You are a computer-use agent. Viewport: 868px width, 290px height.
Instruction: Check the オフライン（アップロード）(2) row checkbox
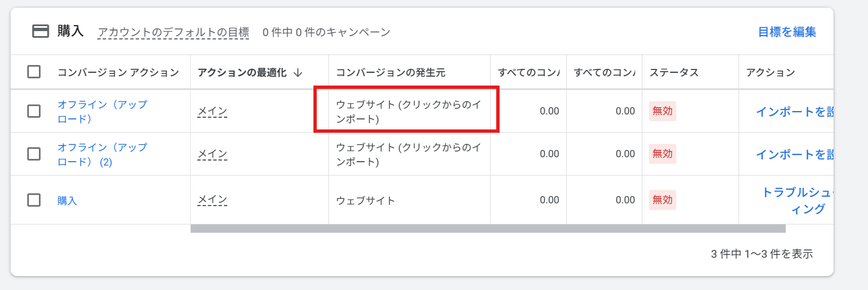point(34,154)
